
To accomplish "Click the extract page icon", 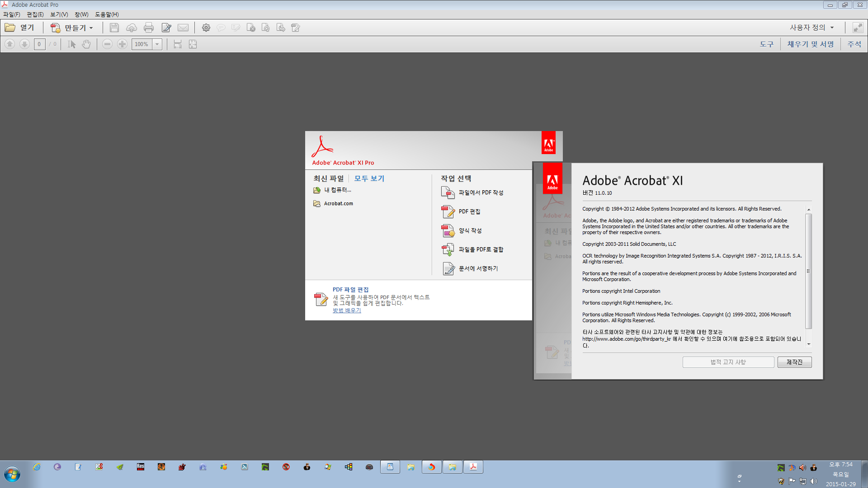I will [x=281, y=28].
